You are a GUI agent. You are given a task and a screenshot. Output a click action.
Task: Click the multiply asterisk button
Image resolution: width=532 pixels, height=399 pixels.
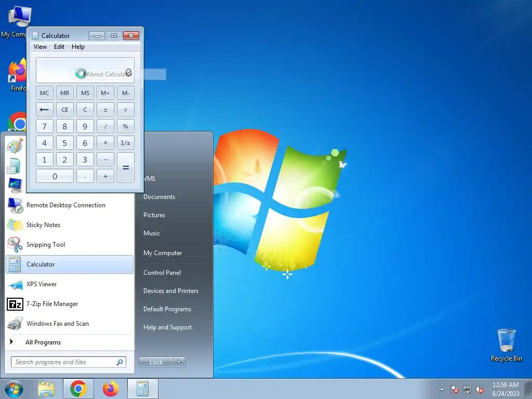105,143
